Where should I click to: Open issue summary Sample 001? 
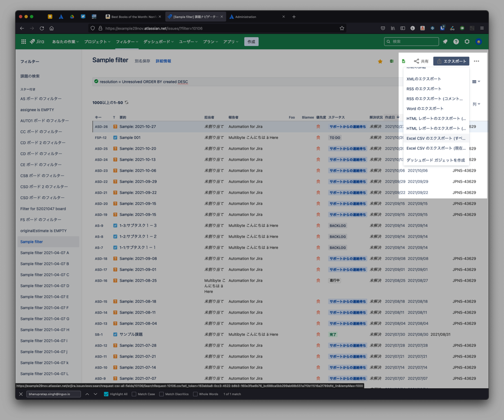click(130, 138)
